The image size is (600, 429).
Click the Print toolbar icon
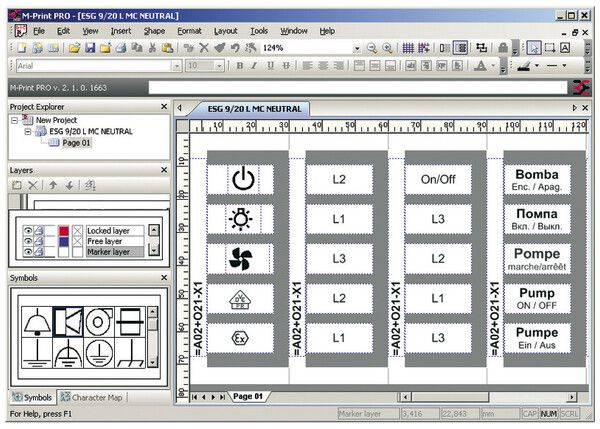tap(121, 48)
